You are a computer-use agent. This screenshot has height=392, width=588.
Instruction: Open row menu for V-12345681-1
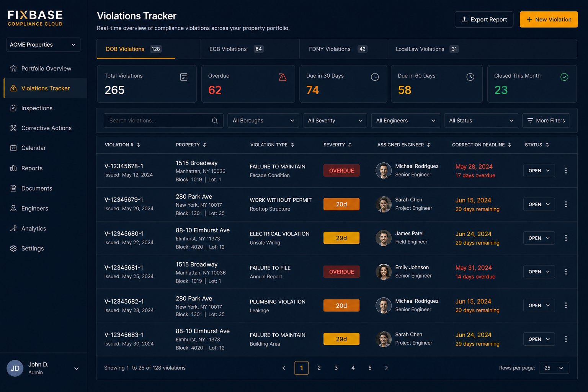click(x=566, y=272)
